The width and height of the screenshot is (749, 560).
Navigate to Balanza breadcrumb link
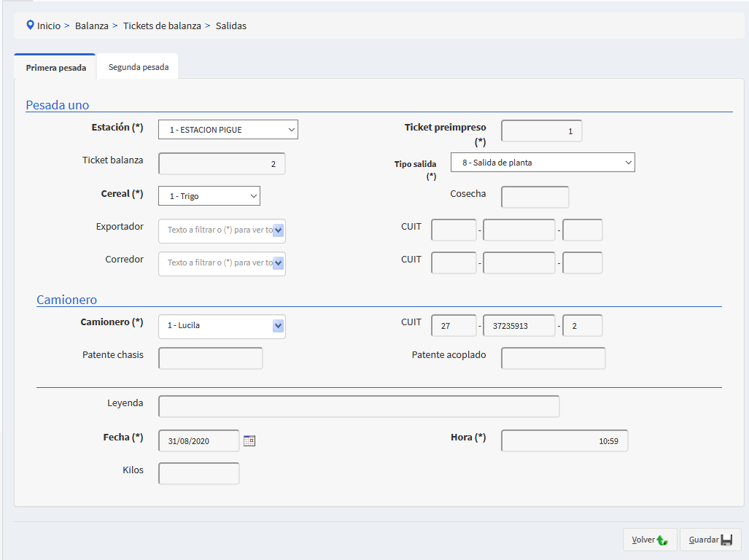pos(91,26)
